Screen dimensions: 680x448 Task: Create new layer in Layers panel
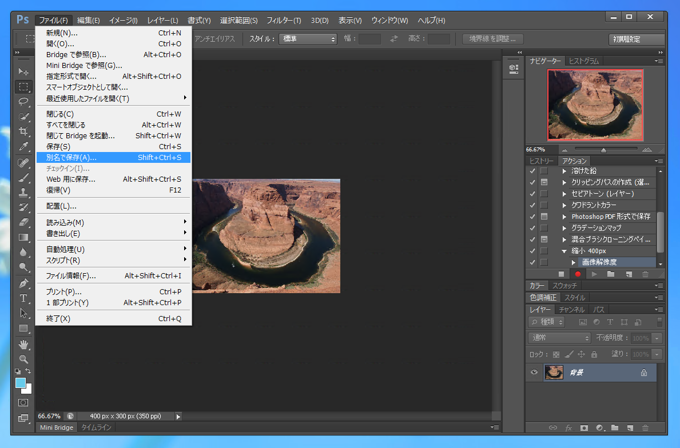coord(630,428)
